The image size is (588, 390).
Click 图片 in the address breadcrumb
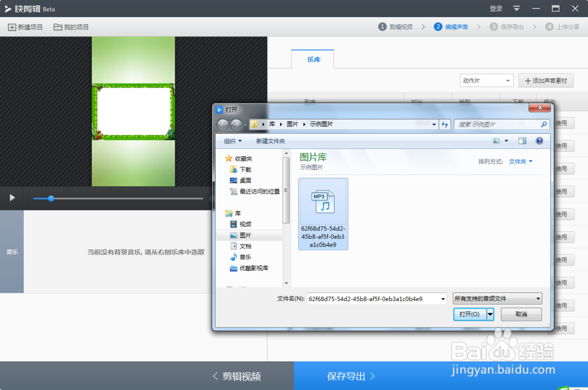click(292, 124)
